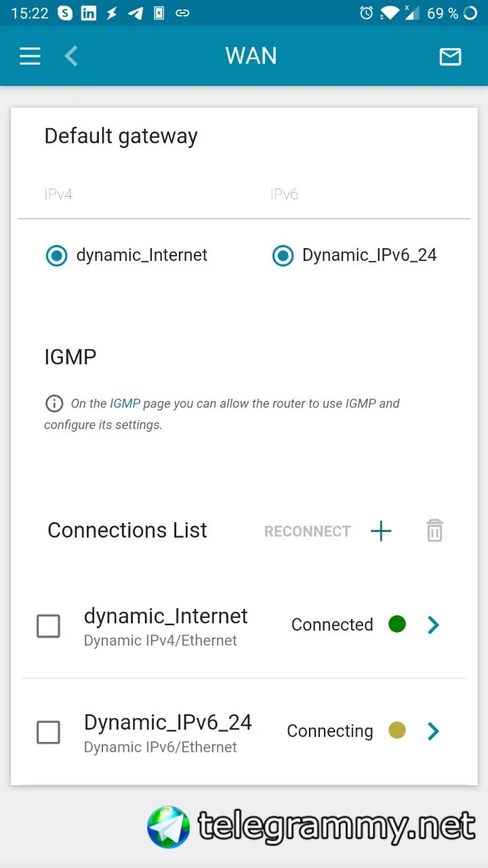The width and height of the screenshot is (488, 868).
Task: Add a new connection with plus icon
Action: pos(381,531)
